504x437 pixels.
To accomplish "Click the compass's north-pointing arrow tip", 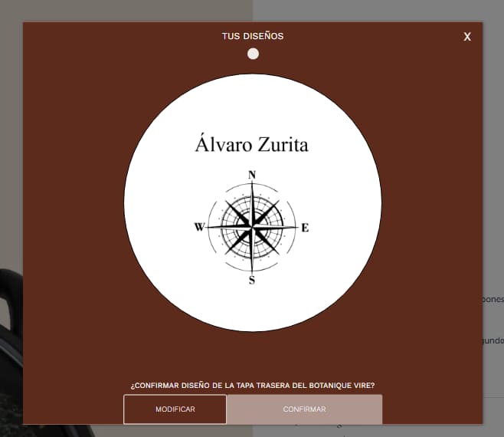I will [252, 184].
